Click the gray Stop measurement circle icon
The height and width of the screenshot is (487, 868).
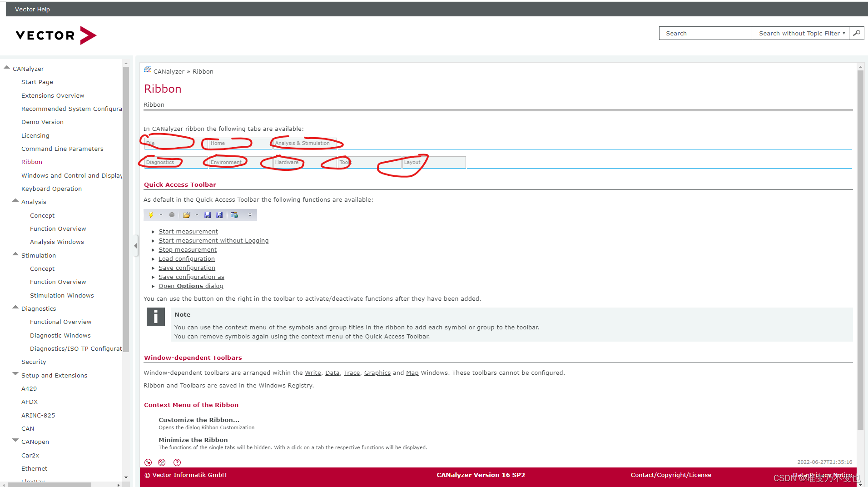click(x=172, y=215)
